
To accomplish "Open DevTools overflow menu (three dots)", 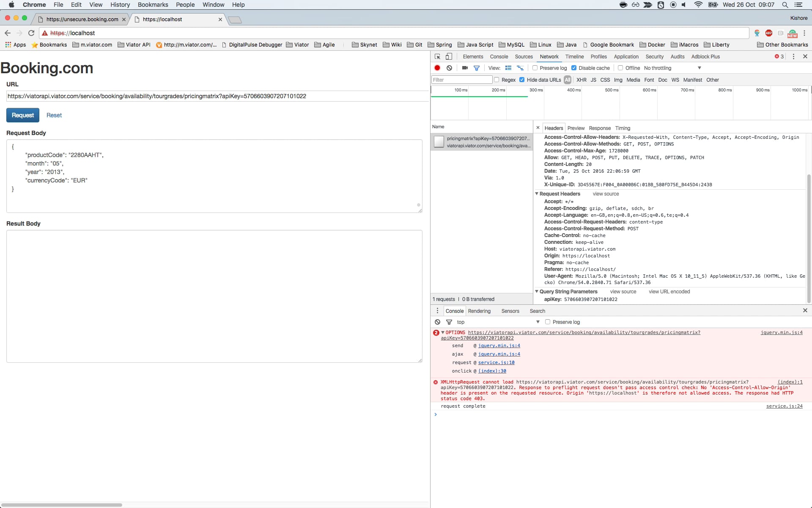I will [x=794, y=56].
